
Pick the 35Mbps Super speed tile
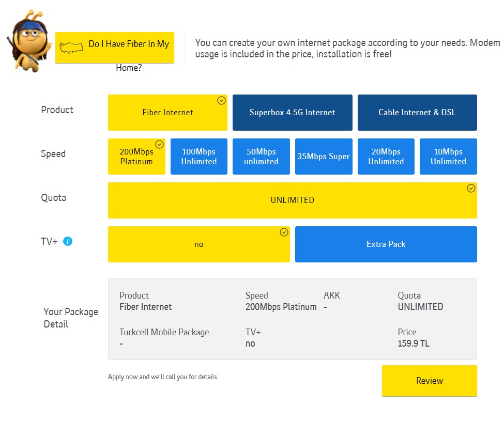pos(324,157)
